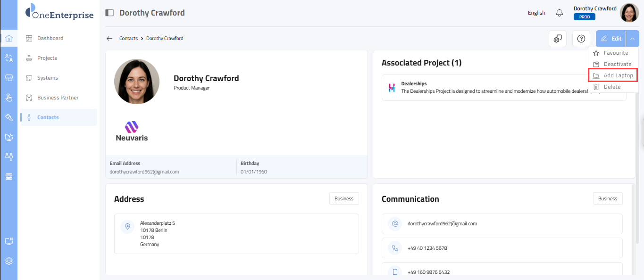This screenshot has height=280, width=644.
Task: Click the help question mark icon
Action: click(x=581, y=39)
